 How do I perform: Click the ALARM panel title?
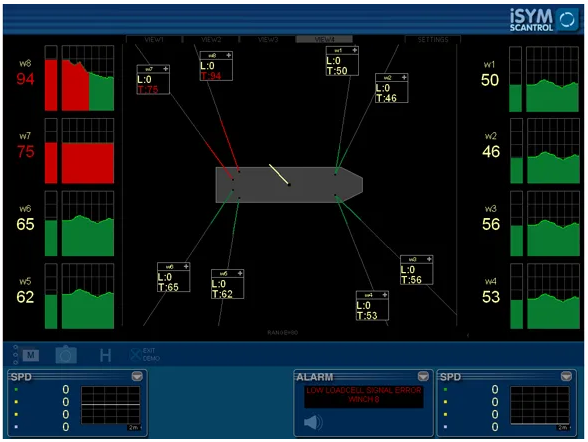click(x=315, y=377)
